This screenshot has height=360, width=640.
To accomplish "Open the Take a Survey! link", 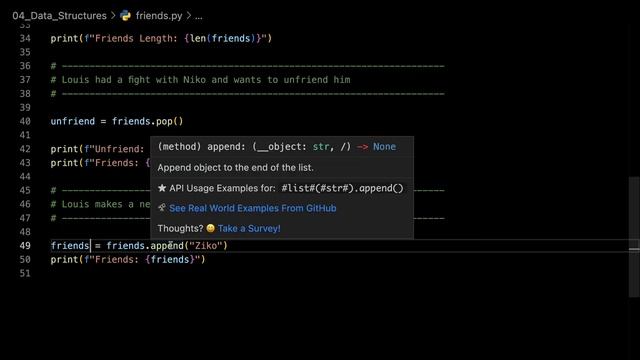I will click(249, 229).
